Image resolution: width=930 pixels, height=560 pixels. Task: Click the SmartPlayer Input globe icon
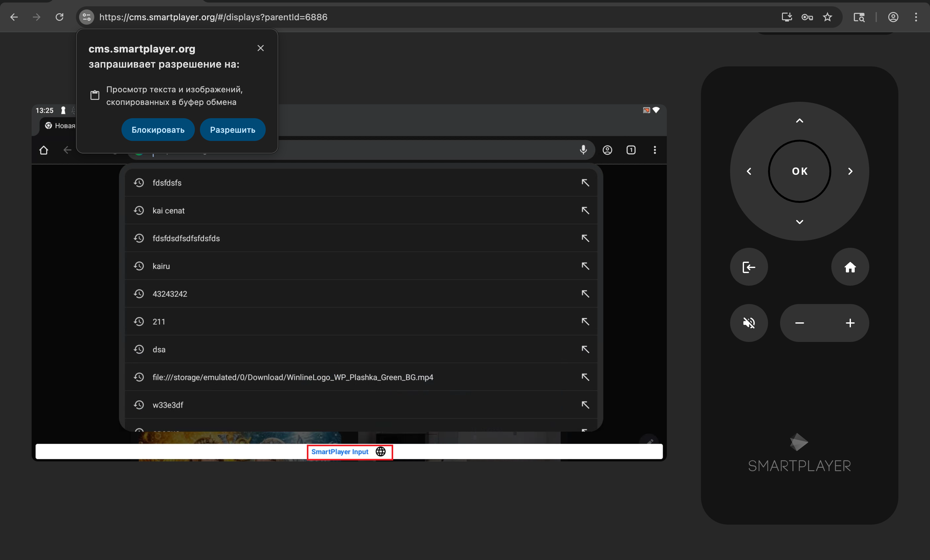[x=381, y=451]
